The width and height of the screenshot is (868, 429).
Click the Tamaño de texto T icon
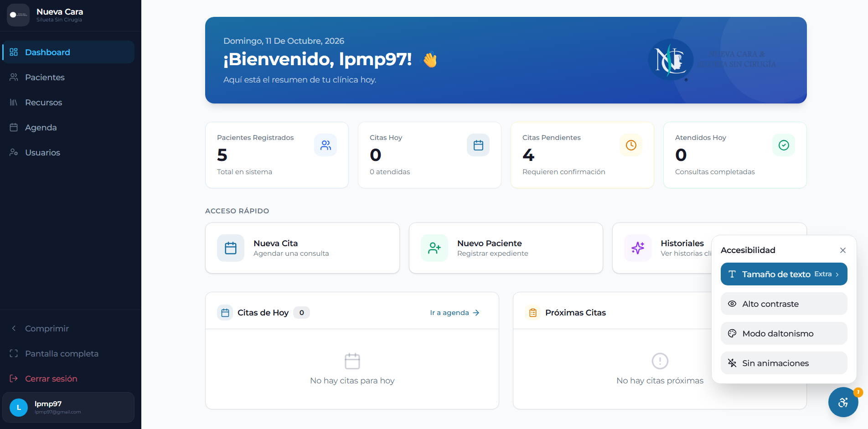[x=732, y=274]
